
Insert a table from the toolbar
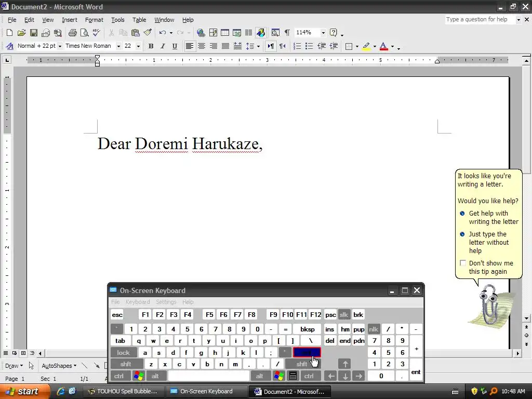point(225,33)
